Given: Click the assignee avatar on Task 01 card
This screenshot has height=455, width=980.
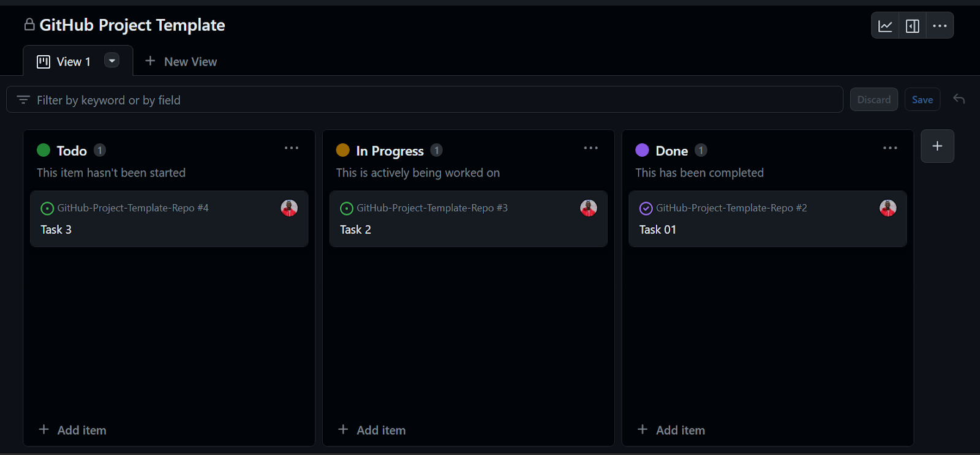Looking at the screenshot, I should pos(888,208).
